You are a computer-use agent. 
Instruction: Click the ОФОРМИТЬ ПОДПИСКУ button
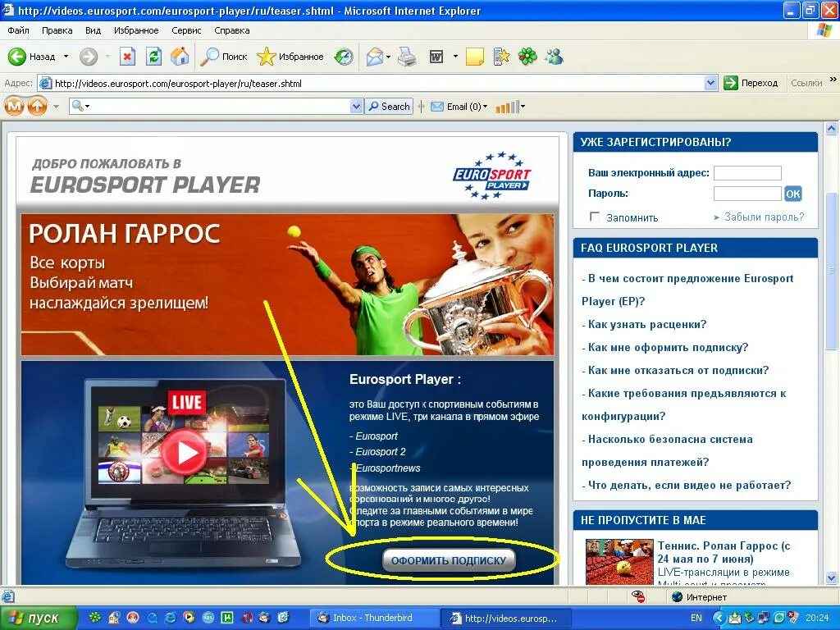point(449,560)
